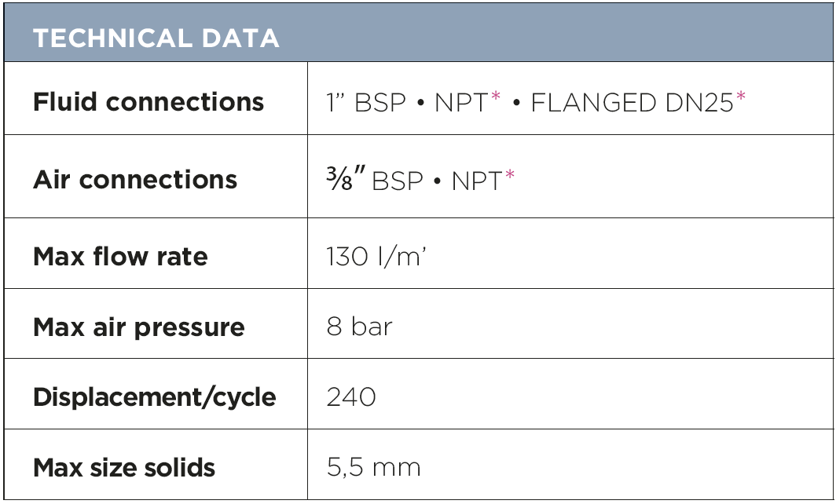The height and width of the screenshot is (504, 836).
Task: Click the FLANGED DN25 text
Action: [x=632, y=103]
